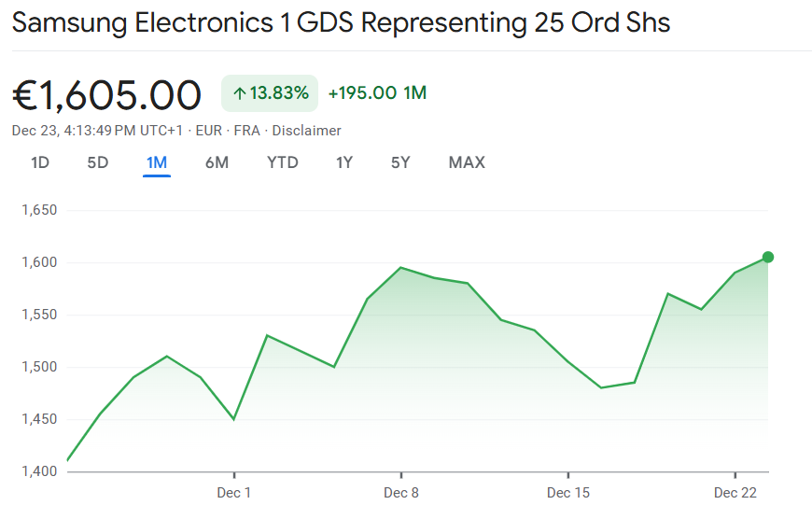Click the +195.00 1M change text

(377, 93)
